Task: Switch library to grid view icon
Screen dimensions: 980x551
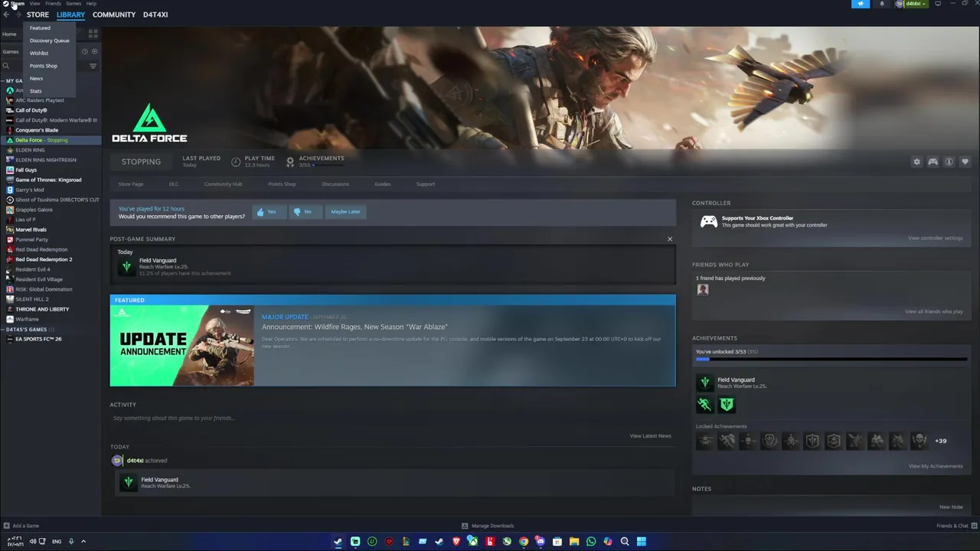Action: click(x=93, y=34)
